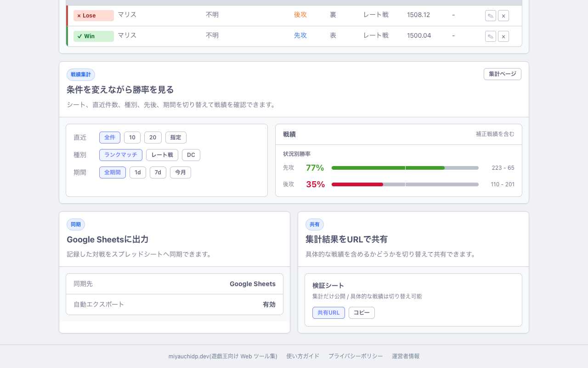Select 7d period filter
This screenshot has height=368, width=588.
point(158,172)
